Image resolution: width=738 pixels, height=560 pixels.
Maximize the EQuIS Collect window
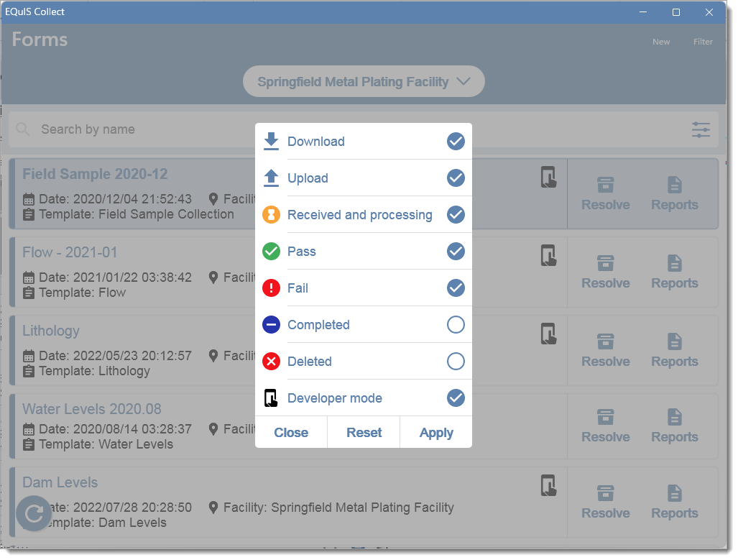pyautogui.click(x=676, y=12)
